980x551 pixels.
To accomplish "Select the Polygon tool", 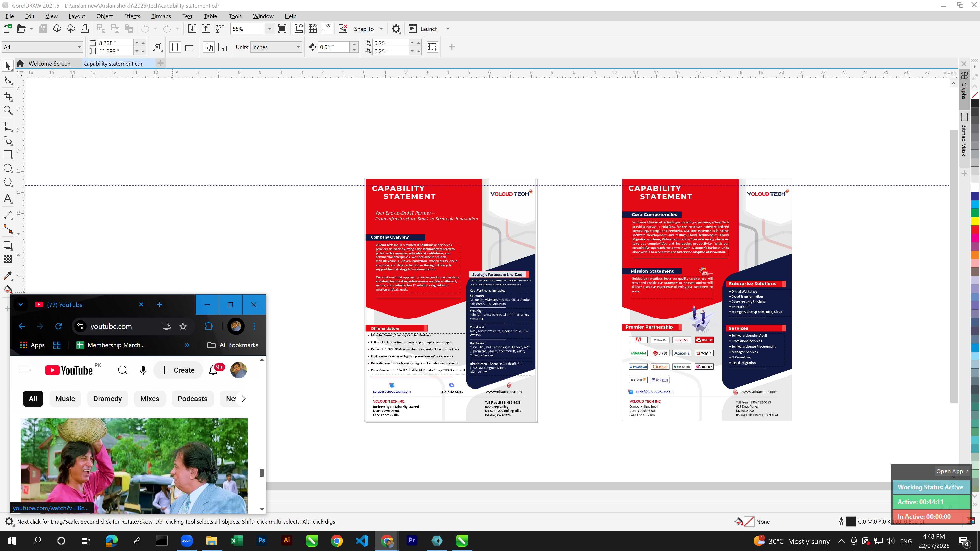I will 8,182.
